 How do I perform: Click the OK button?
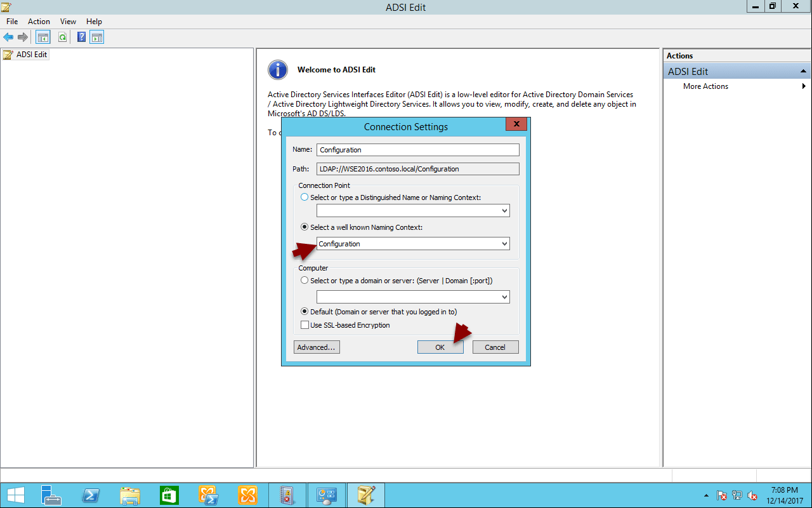440,347
